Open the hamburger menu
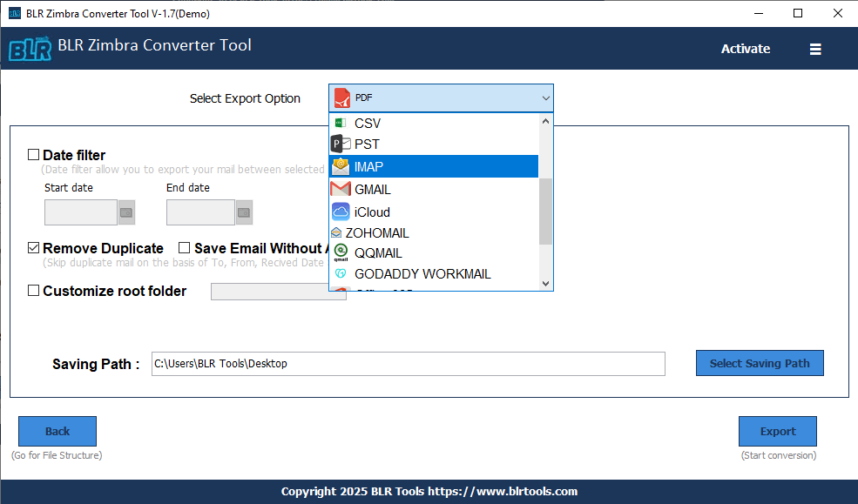Viewport: 858px width, 504px height. 815,49
